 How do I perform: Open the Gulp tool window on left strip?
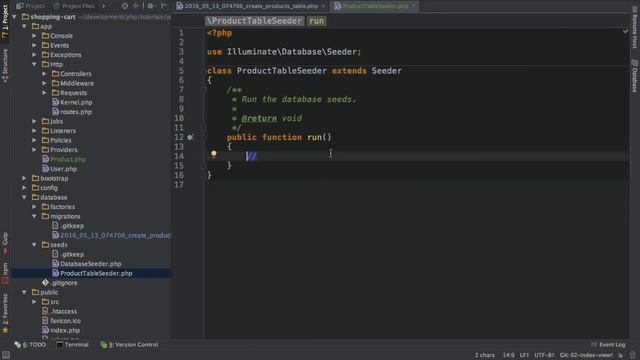click(x=5, y=242)
